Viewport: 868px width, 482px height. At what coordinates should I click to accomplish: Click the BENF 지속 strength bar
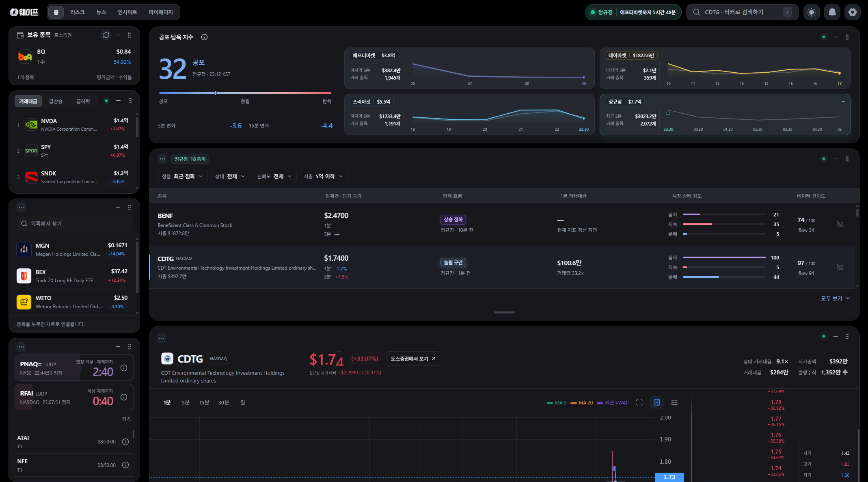pos(724,224)
